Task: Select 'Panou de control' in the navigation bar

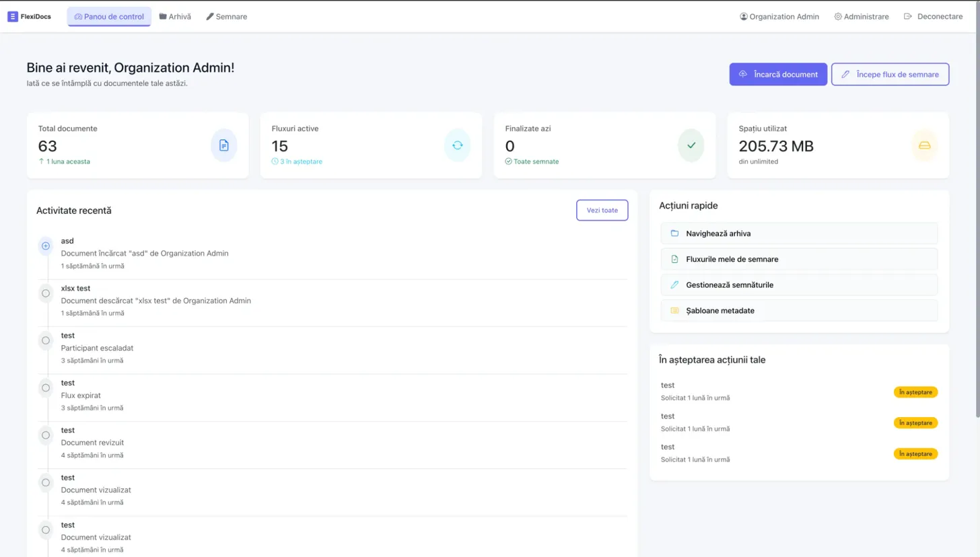Action: click(x=109, y=16)
